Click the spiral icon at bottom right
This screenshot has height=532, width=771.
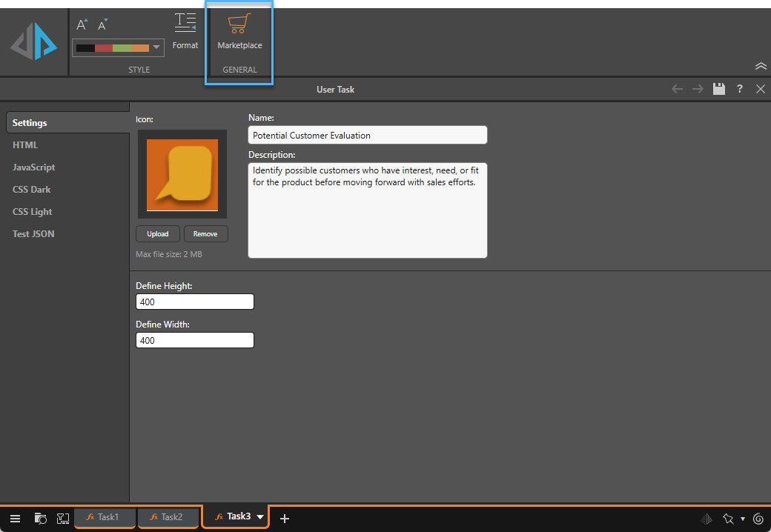[x=758, y=518]
